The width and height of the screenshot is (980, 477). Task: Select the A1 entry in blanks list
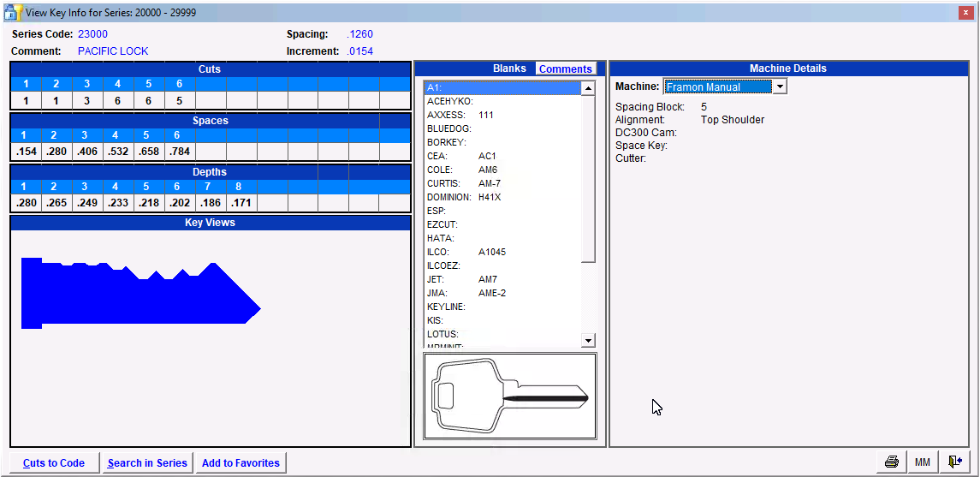501,87
